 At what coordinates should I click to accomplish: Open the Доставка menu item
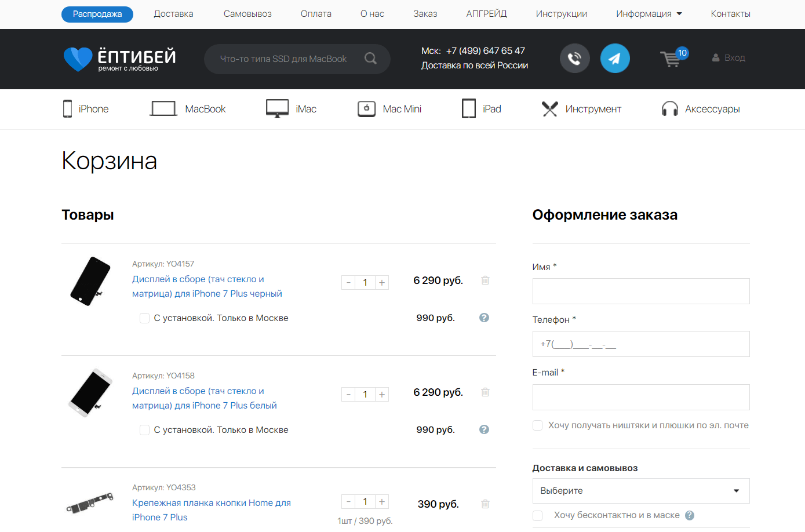point(174,14)
